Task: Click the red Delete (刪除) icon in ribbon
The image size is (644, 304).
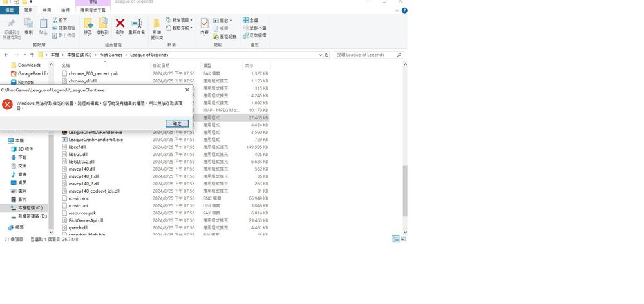Action: (x=120, y=26)
